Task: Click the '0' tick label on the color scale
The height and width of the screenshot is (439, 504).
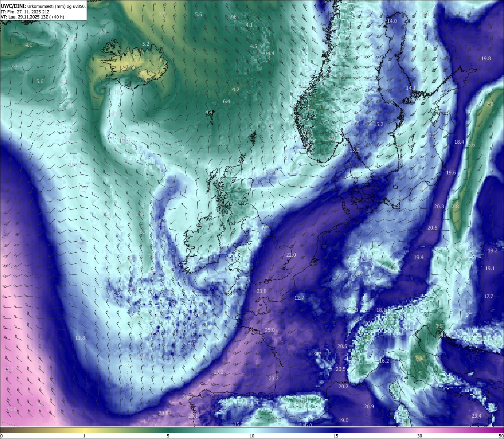Action: pyautogui.click(x=2, y=436)
